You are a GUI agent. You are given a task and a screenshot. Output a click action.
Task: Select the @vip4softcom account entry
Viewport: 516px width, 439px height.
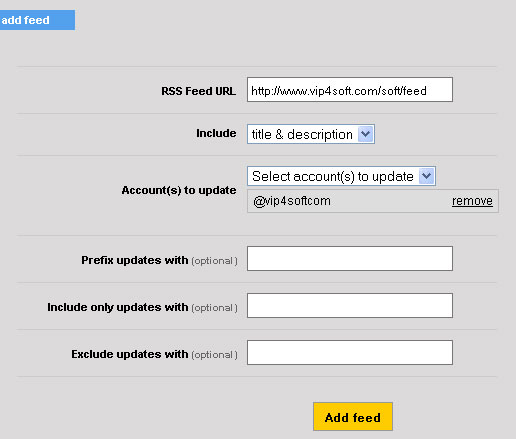(x=292, y=201)
